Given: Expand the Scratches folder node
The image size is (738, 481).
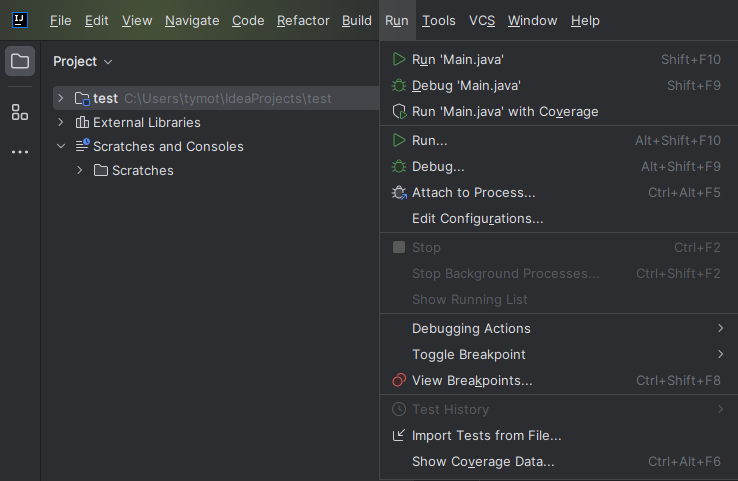Looking at the screenshot, I should coord(80,170).
